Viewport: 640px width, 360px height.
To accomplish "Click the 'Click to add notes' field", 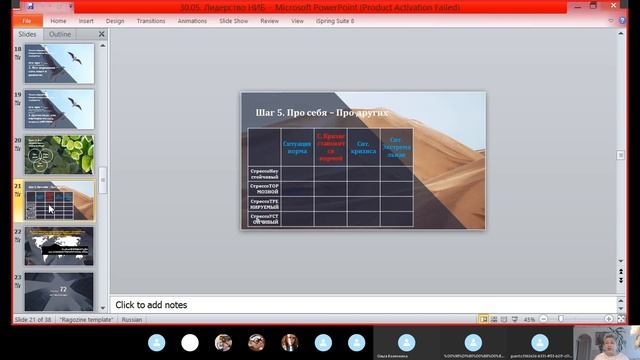I will click(x=363, y=305).
